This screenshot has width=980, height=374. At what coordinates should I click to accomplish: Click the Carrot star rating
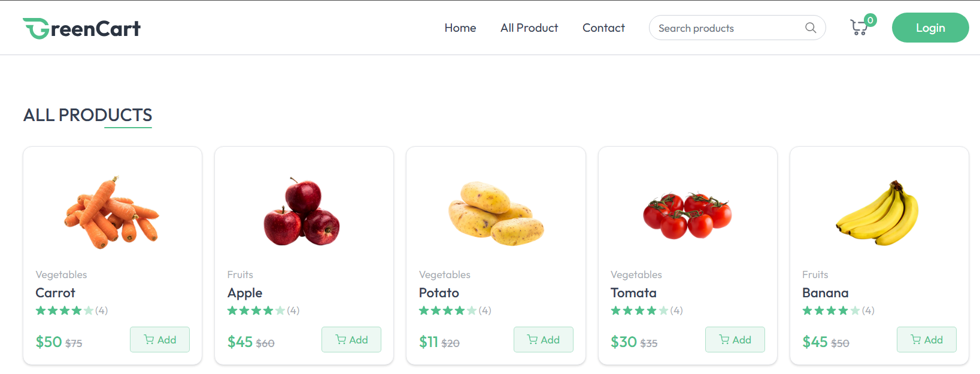(x=65, y=310)
